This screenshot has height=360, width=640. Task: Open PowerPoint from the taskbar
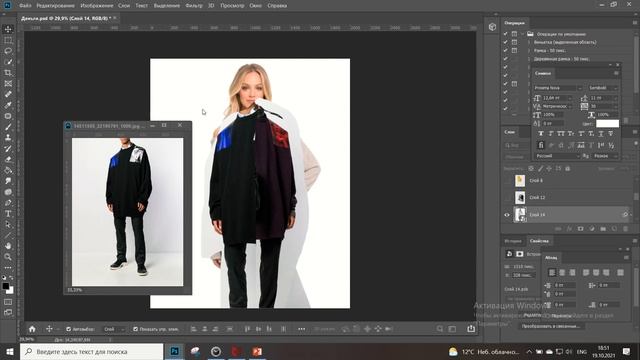coord(257,351)
